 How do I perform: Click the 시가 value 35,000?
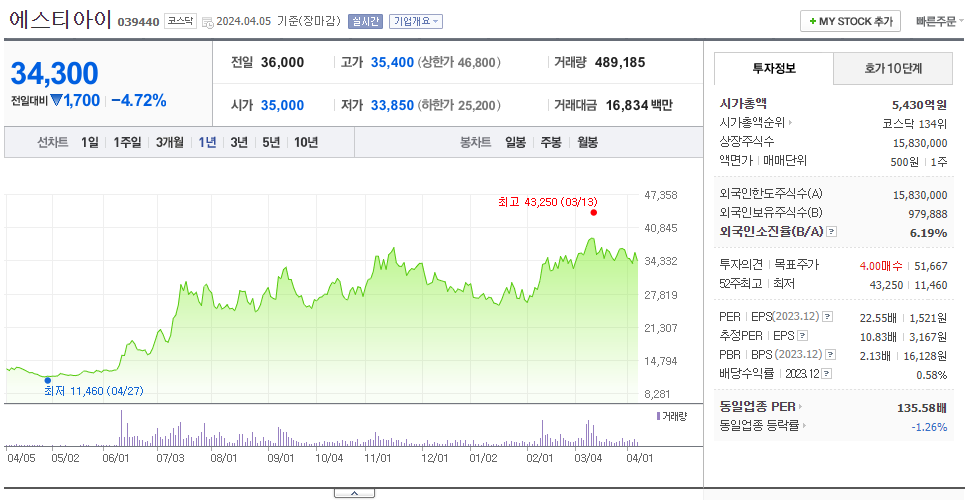click(x=282, y=106)
